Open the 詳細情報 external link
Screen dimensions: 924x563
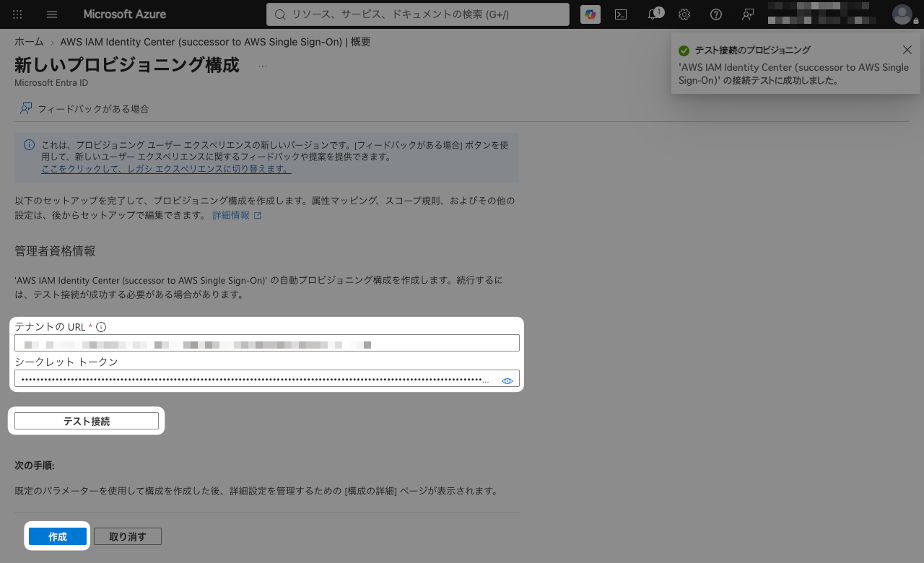click(237, 215)
